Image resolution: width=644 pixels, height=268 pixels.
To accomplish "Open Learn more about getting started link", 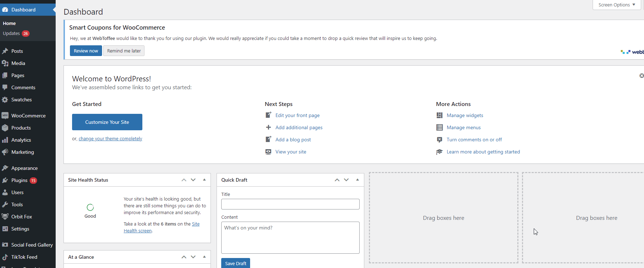I will [483, 152].
